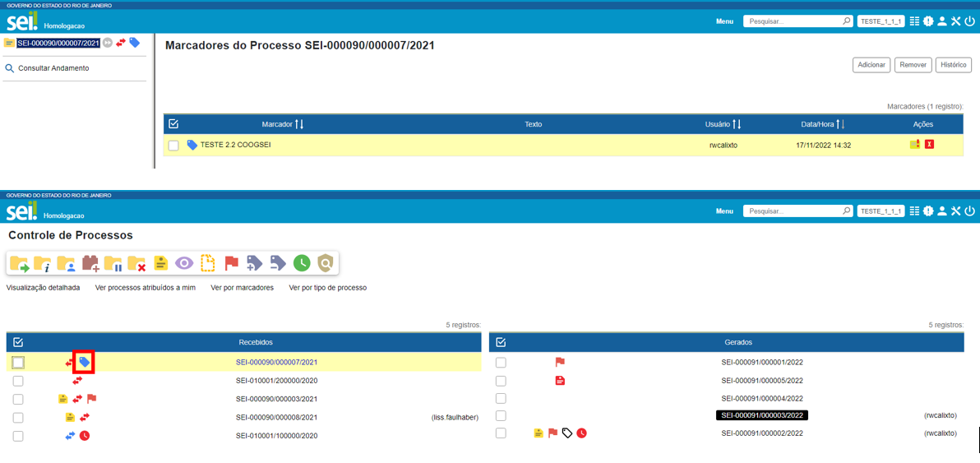Open process SEI-000091/000003/2022 link
980x463 pixels.
[x=761, y=415]
